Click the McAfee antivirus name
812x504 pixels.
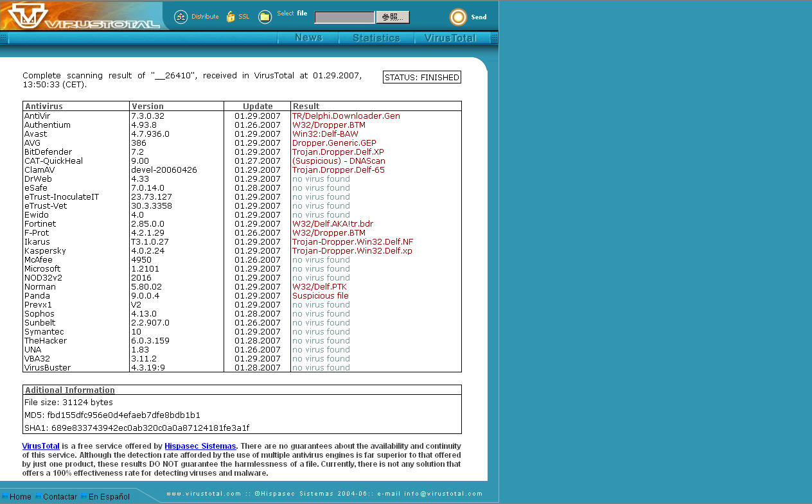[x=39, y=260]
